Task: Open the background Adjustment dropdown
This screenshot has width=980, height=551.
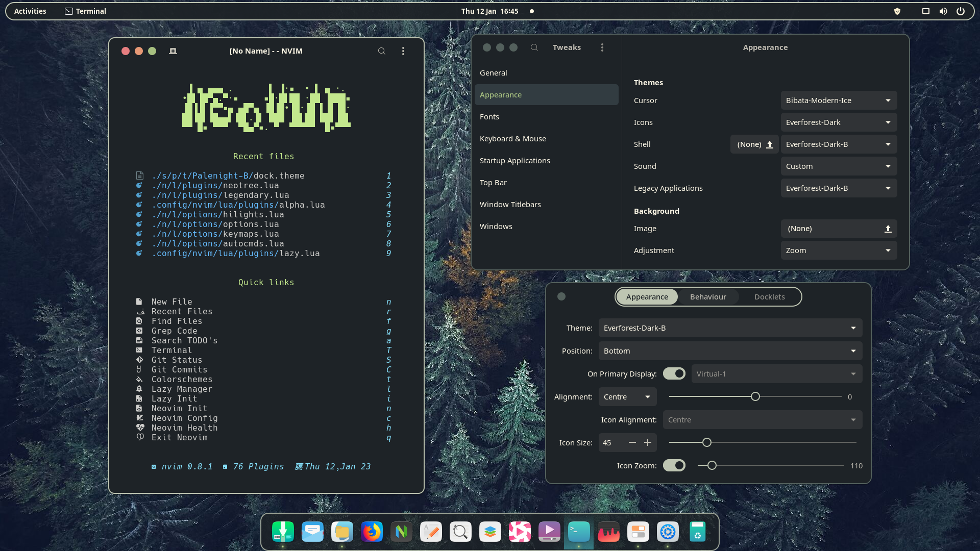Action: tap(839, 251)
